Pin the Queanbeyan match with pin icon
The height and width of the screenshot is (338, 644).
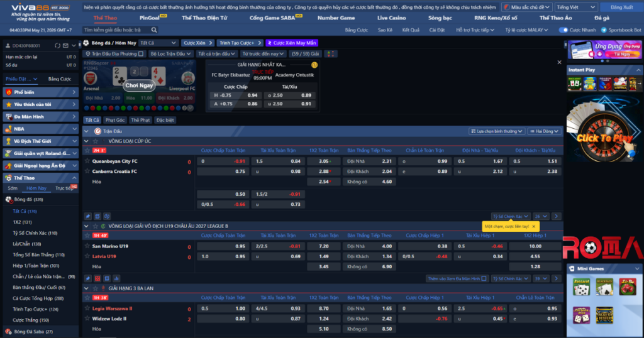(x=88, y=216)
